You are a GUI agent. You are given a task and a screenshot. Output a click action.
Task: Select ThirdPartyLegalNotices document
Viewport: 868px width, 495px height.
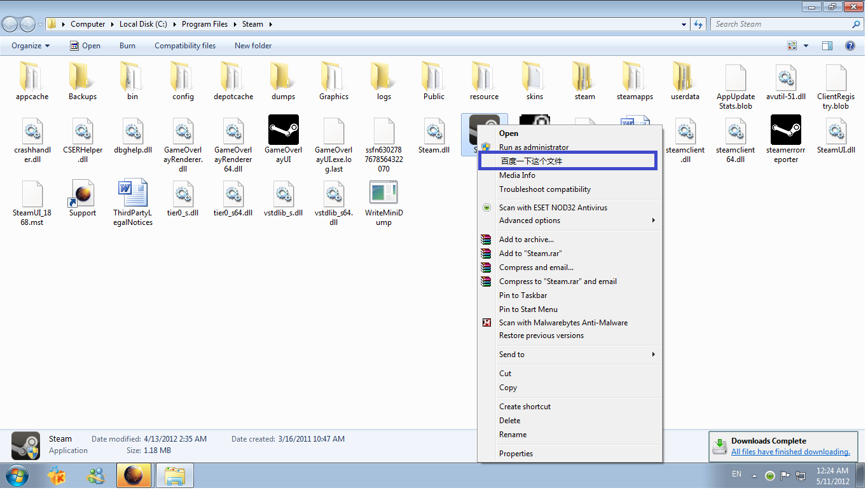(x=133, y=203)
